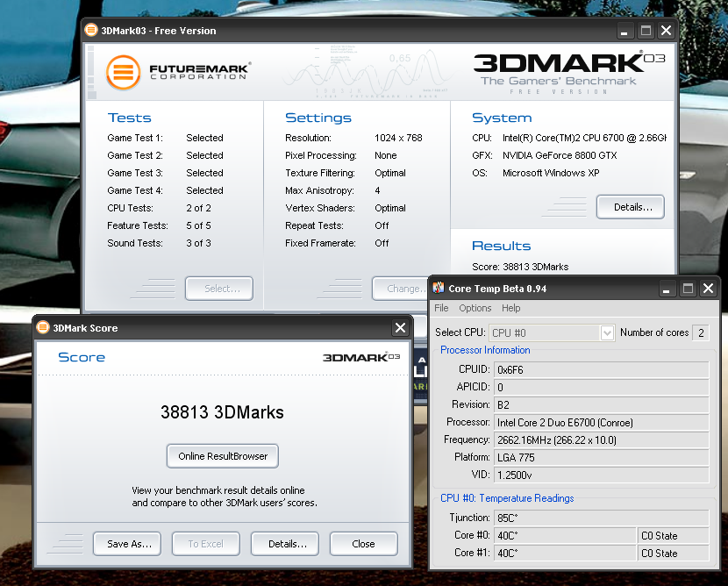Click the Revision B2 field
The image size is (728, 586).
click(601, 405)
